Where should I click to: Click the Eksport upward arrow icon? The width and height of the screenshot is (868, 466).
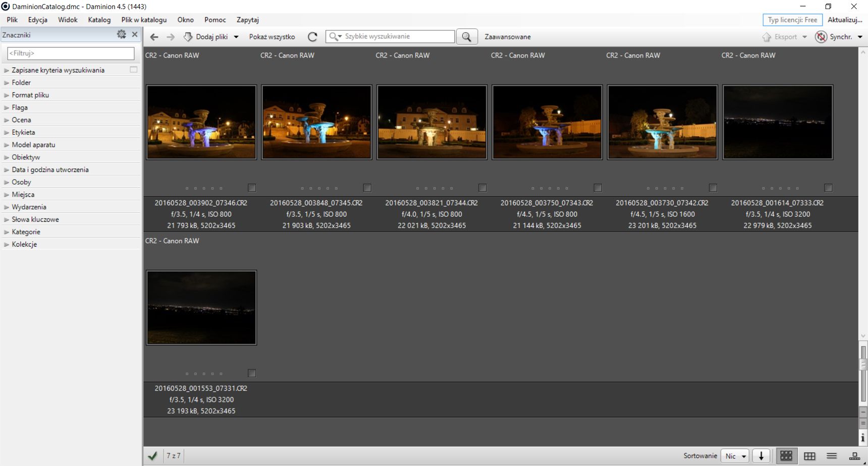click(767, 37)
